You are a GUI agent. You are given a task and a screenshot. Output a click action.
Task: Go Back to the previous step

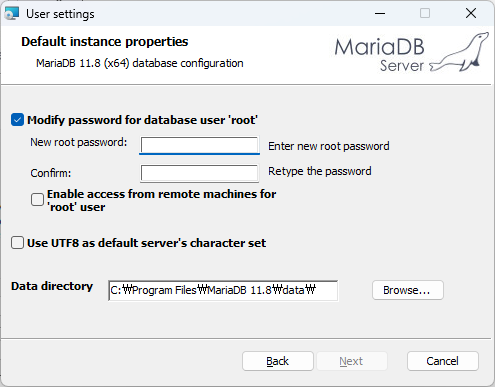click(278, 361)
